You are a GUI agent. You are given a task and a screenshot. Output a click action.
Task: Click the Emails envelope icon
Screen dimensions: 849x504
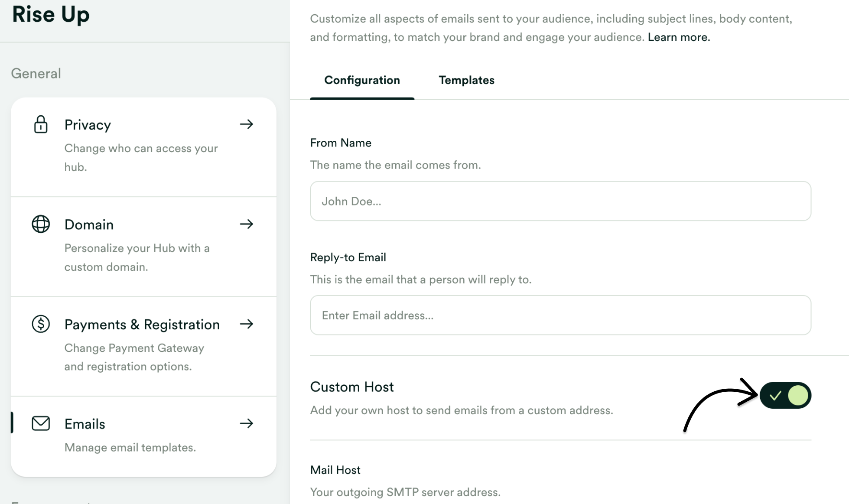(x=41, y=423)
